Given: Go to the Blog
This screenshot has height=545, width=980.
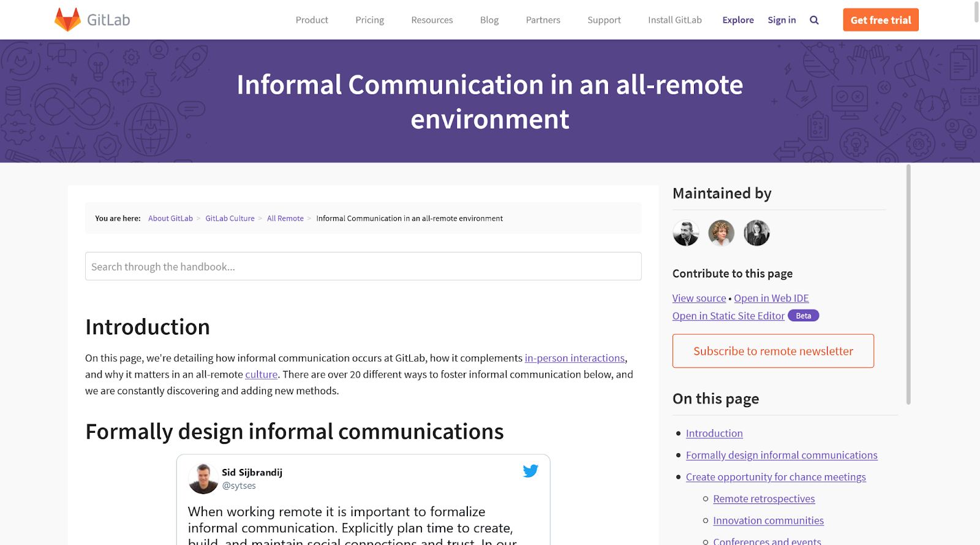Looking at the screenshot, I should click(489, 20).
